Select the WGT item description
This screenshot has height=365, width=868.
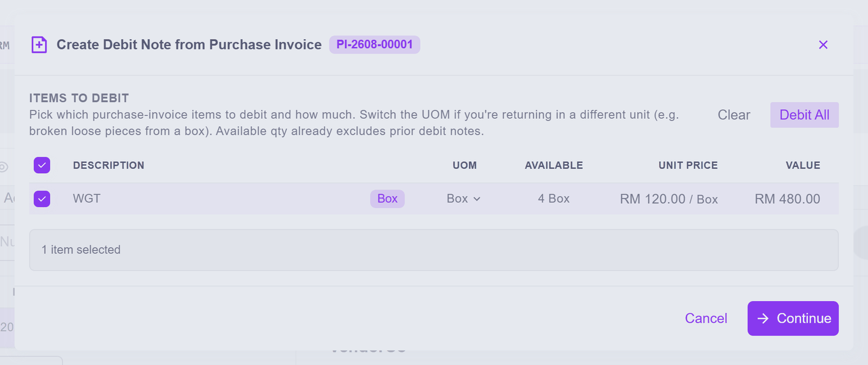[87, 198]
